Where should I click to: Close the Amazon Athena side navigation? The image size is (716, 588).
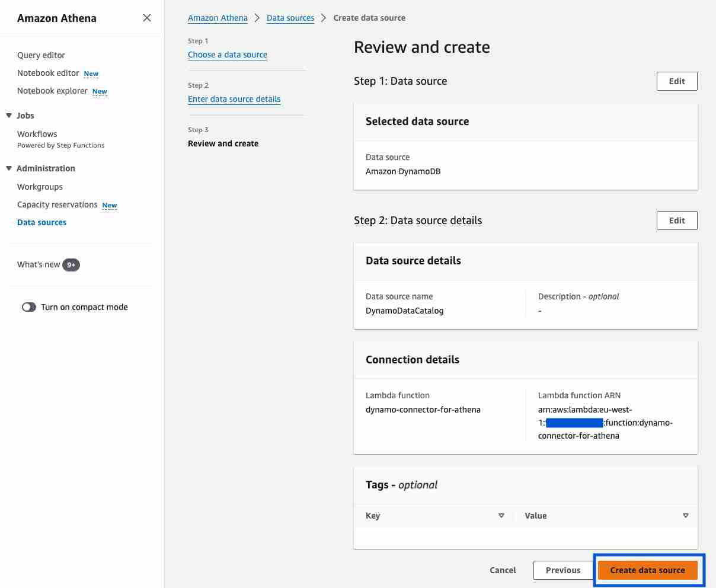[x=147, y=18]
